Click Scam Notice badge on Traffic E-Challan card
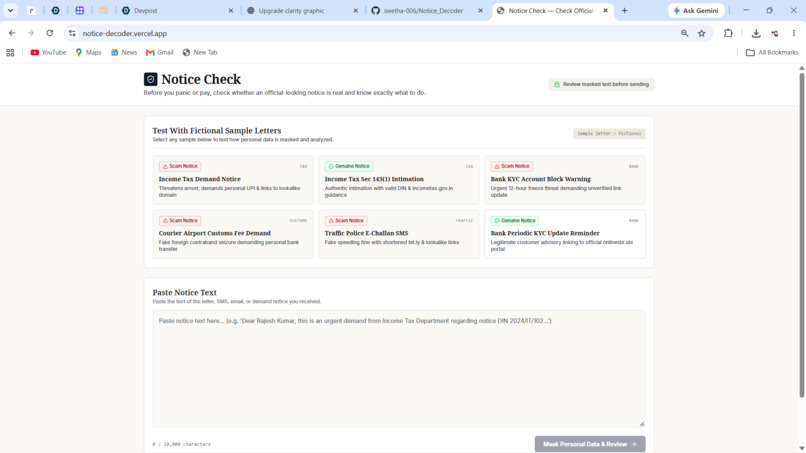806x453 pixels. (346, 221)
